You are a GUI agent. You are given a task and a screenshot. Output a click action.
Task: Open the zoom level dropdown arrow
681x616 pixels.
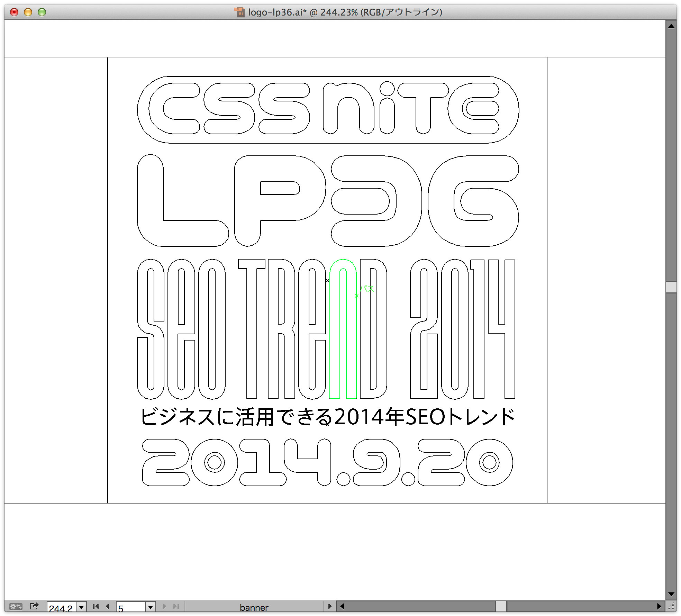pyautogui.click(x=81, y=607)
